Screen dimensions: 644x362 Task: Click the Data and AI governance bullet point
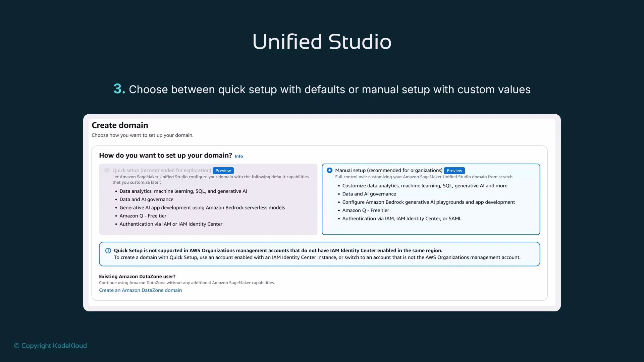click(x=146, y=199)
